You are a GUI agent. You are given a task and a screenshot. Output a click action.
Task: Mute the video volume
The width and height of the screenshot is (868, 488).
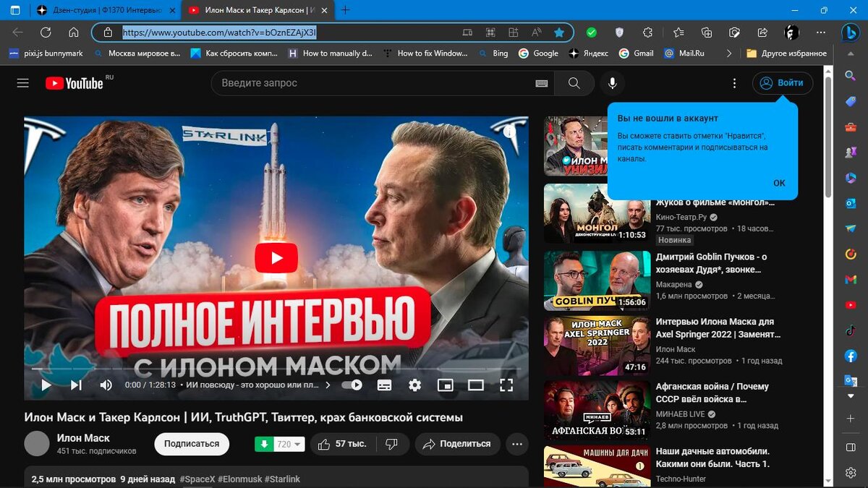pyautogui.click(x=106, y=385)
